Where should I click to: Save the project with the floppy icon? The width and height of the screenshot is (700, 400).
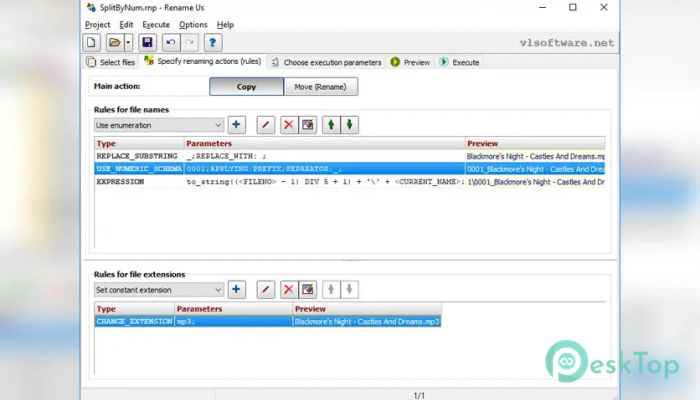tap(147, 43)
